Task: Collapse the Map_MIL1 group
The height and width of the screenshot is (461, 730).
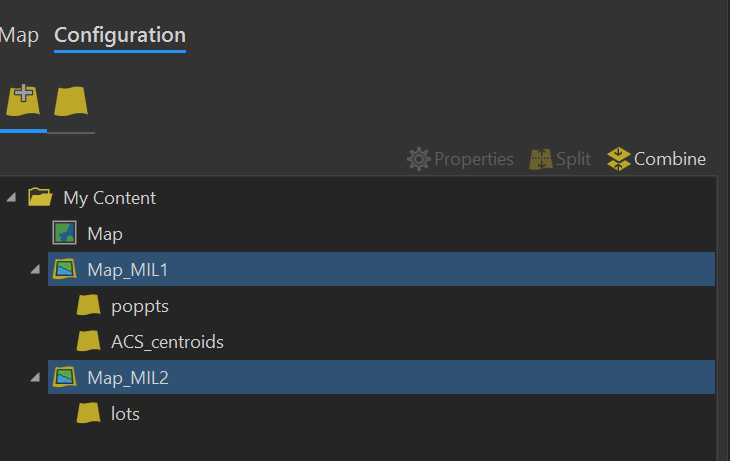Action: click(x=35, y=269)
